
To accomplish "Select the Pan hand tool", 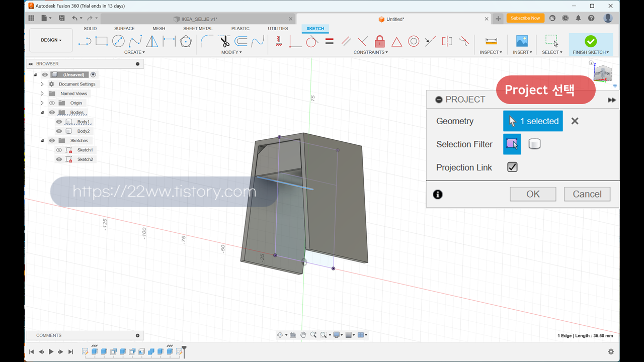I will (303, 335).
